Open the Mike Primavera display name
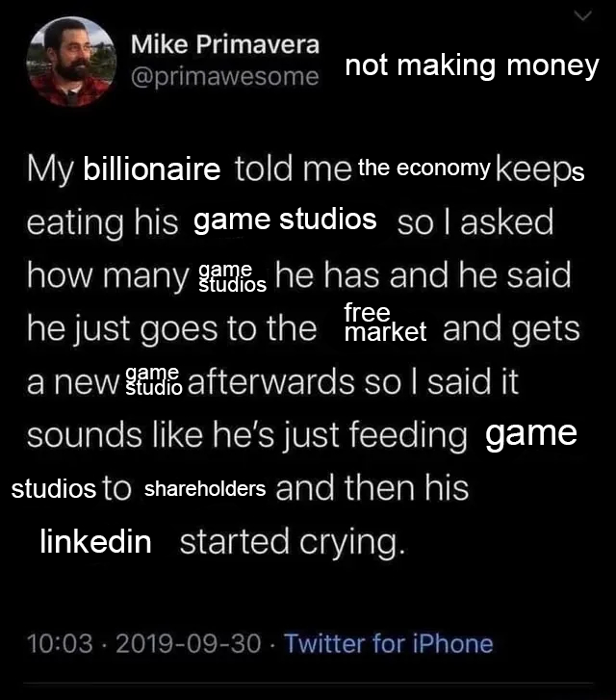616x700 pixels. (x=224, y=43)
